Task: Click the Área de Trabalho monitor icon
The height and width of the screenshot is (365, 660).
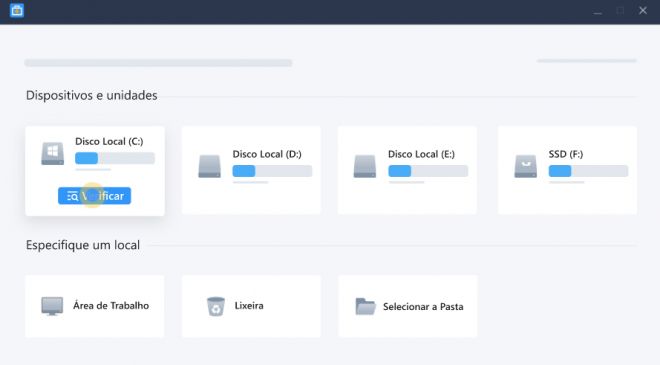Action: click(x=52, y=306)
